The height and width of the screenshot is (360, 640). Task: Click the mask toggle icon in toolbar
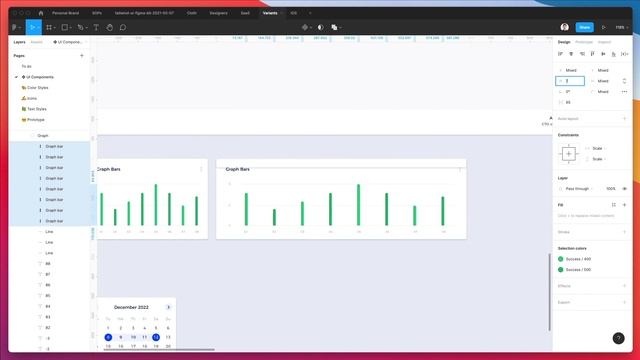[321, 27]
